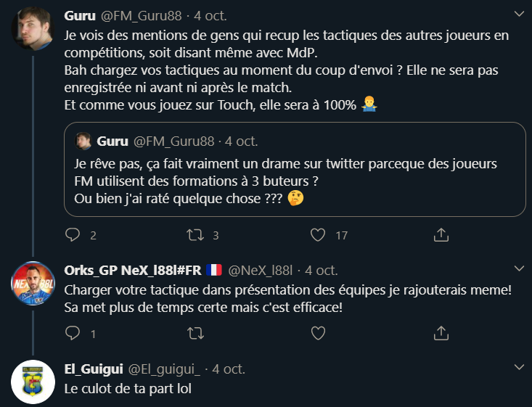
Task: Like Guru's tweet with 17 likes
Action: pyautogui.click(x=317, y=235)
